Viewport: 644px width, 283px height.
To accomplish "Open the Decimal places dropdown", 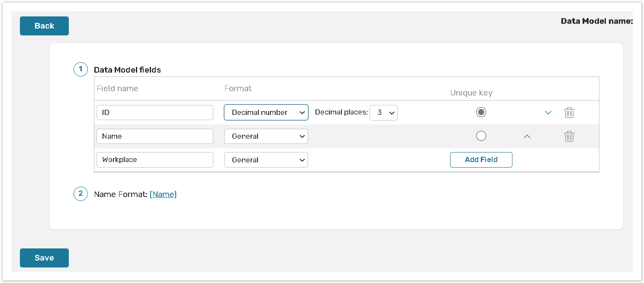I will pyautogui.click(x=383, y=112).
